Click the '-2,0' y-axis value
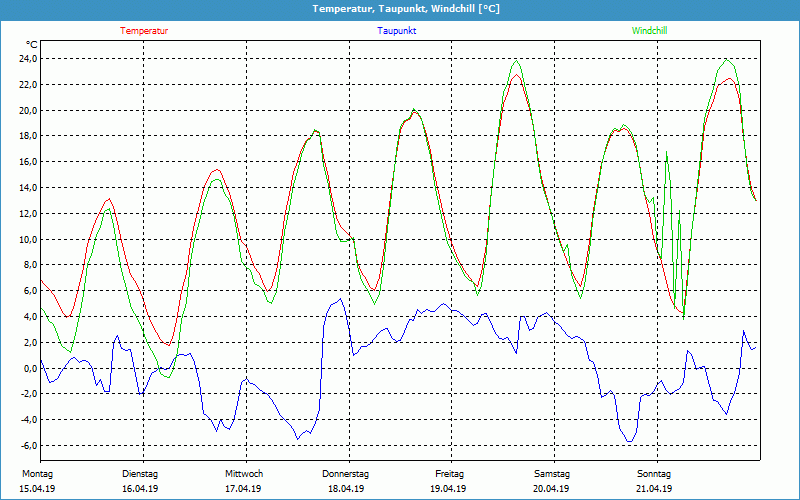800x500 pixels. click(x=29, y=394)
